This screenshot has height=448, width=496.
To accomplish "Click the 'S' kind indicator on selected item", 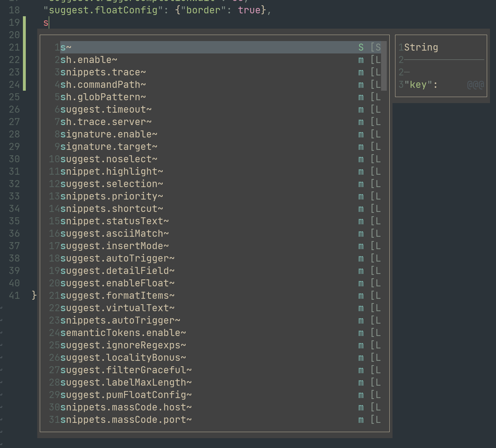I will [x=361, y=47].
